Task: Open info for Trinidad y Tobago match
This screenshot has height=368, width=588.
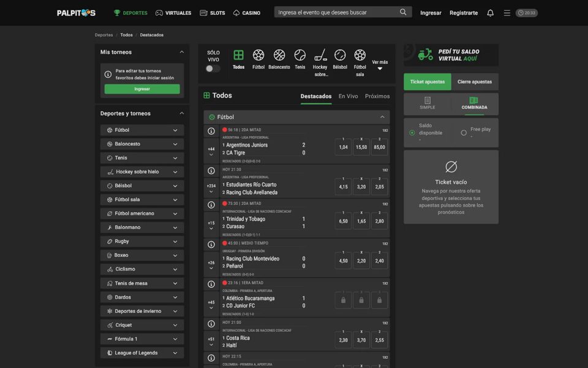Action: click(211, 205)
